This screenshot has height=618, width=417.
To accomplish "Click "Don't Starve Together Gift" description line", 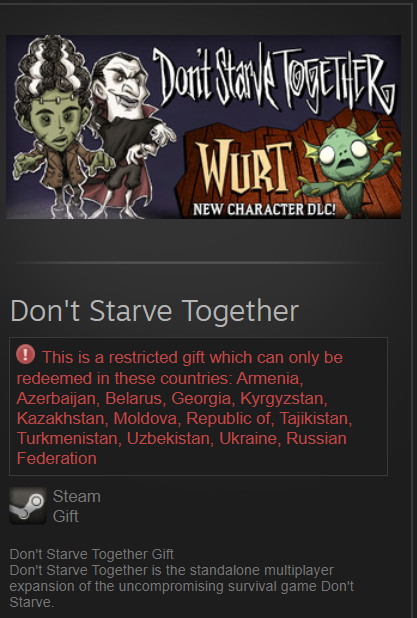I will 91,554.
